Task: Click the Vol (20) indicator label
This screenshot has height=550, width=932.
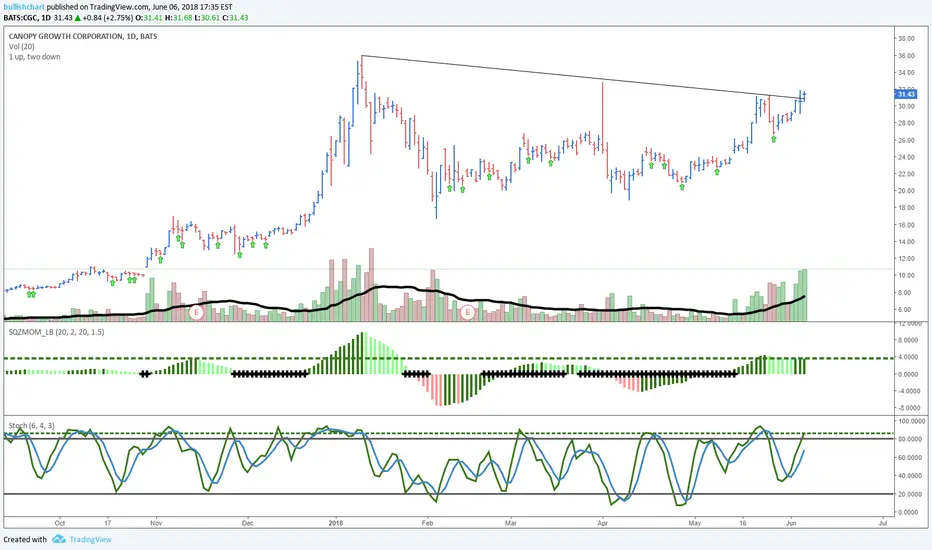Action: (x=21, y=46)
